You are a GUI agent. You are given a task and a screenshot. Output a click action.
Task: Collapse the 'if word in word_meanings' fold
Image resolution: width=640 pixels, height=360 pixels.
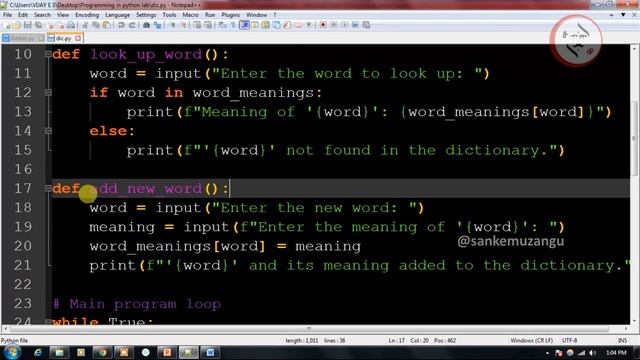tap(48, 92)
